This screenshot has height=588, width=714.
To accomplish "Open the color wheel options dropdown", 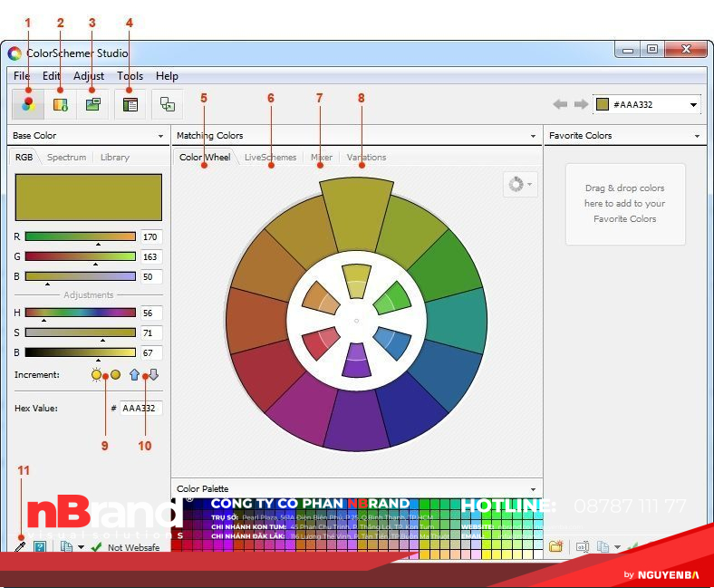I will 520,184.
